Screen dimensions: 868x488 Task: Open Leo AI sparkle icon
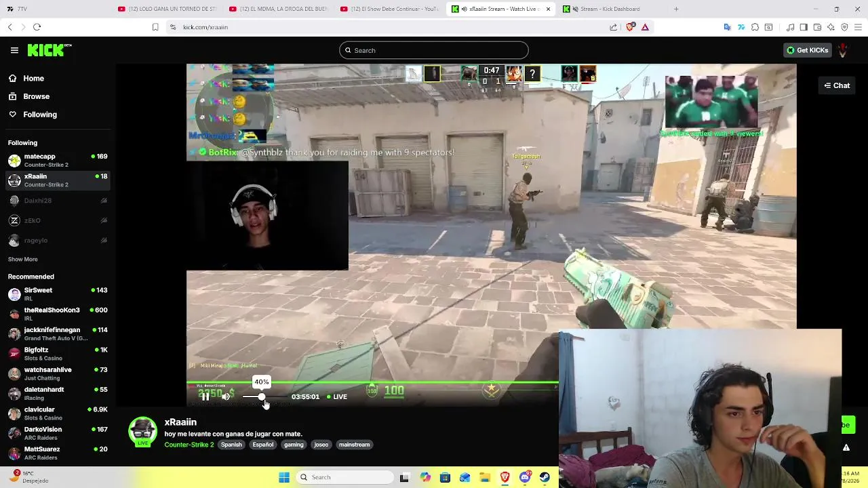point(831,27)
